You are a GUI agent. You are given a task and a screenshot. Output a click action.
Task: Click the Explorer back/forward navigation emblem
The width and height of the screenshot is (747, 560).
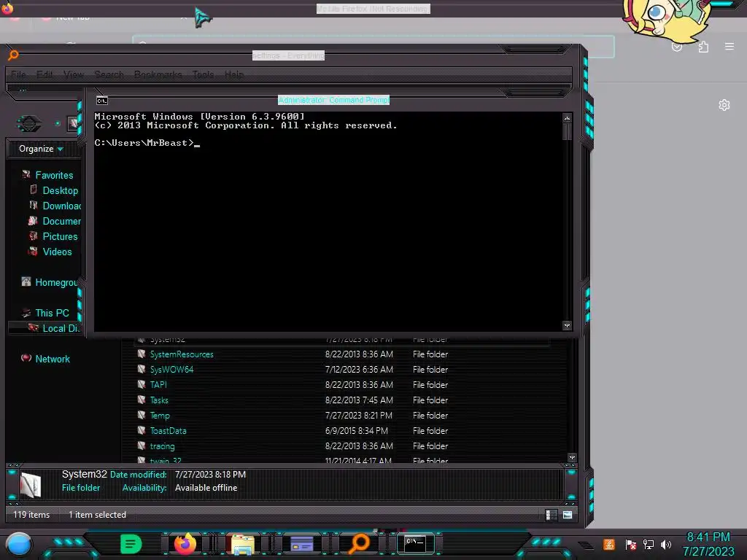tap(29, 124)
